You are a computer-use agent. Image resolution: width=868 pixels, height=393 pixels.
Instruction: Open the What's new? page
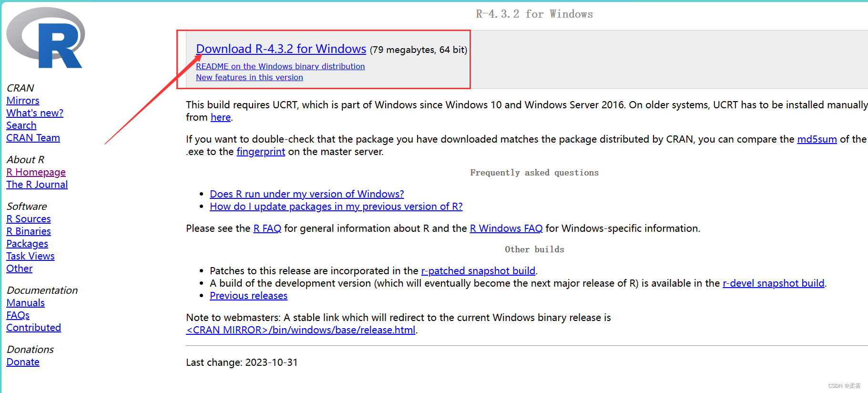(x=35, y=113)
